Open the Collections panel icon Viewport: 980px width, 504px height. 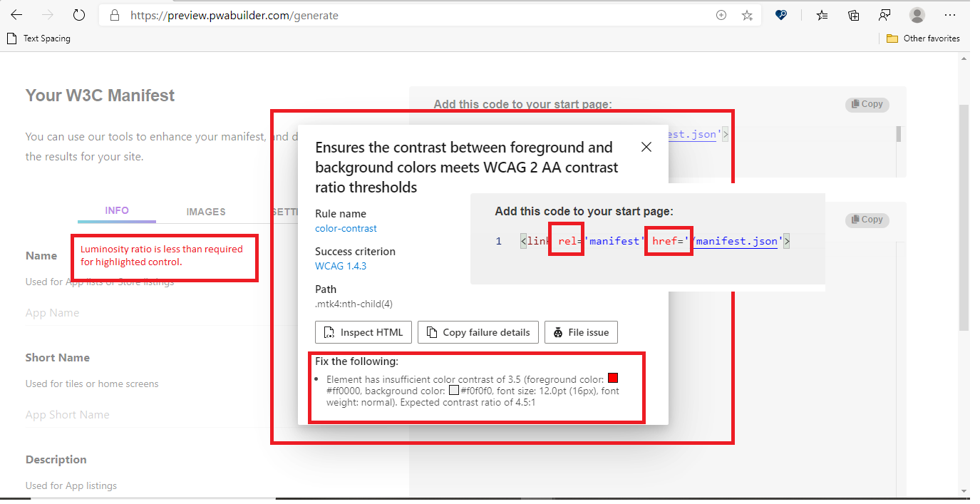[853, 14]
